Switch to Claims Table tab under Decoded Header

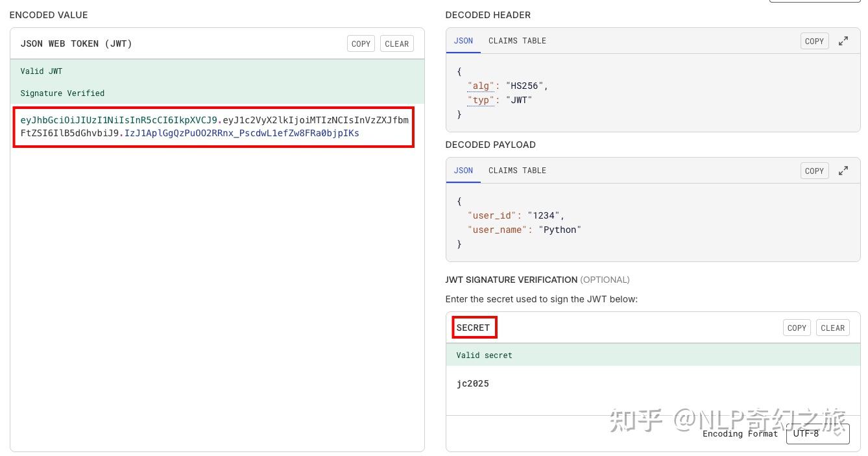point(517,41)
